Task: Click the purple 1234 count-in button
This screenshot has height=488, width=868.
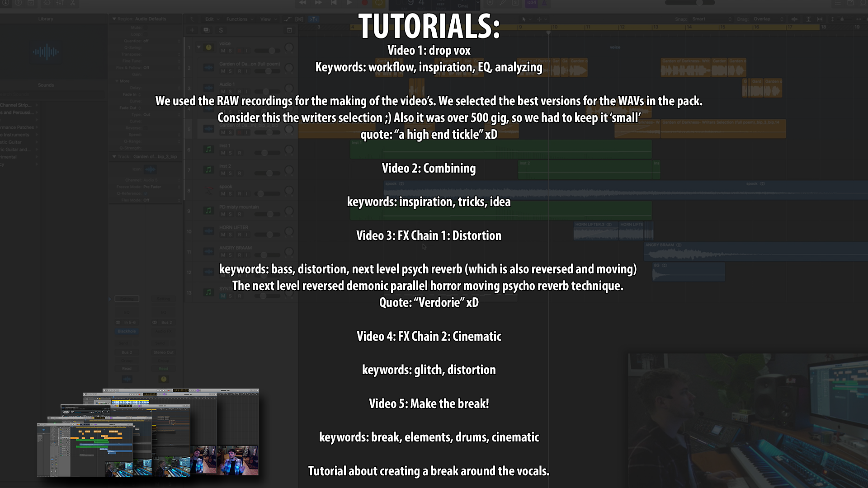Action: 531,3
